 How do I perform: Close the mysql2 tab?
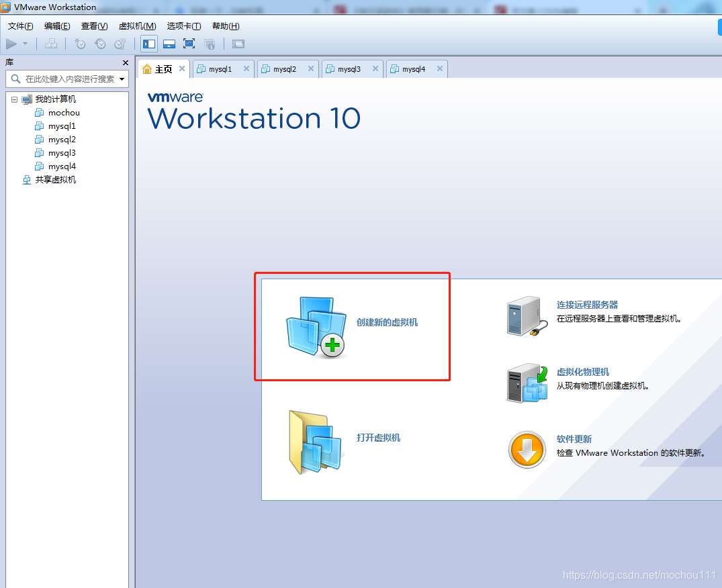tap(311, 68)
